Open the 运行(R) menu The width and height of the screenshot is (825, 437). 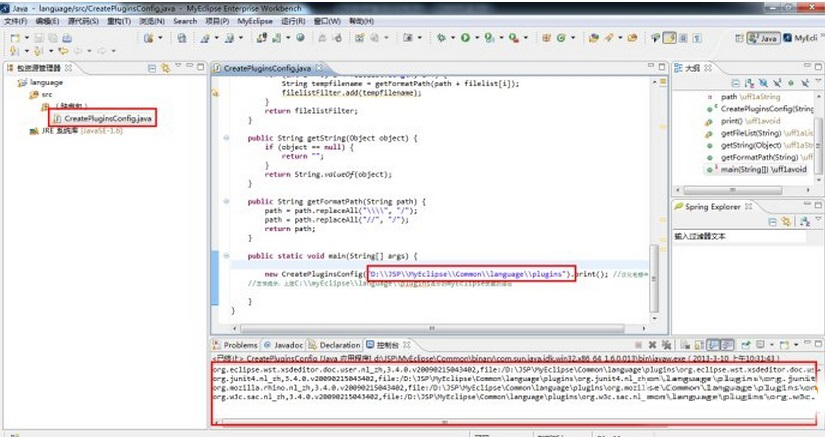click(293, 22)
